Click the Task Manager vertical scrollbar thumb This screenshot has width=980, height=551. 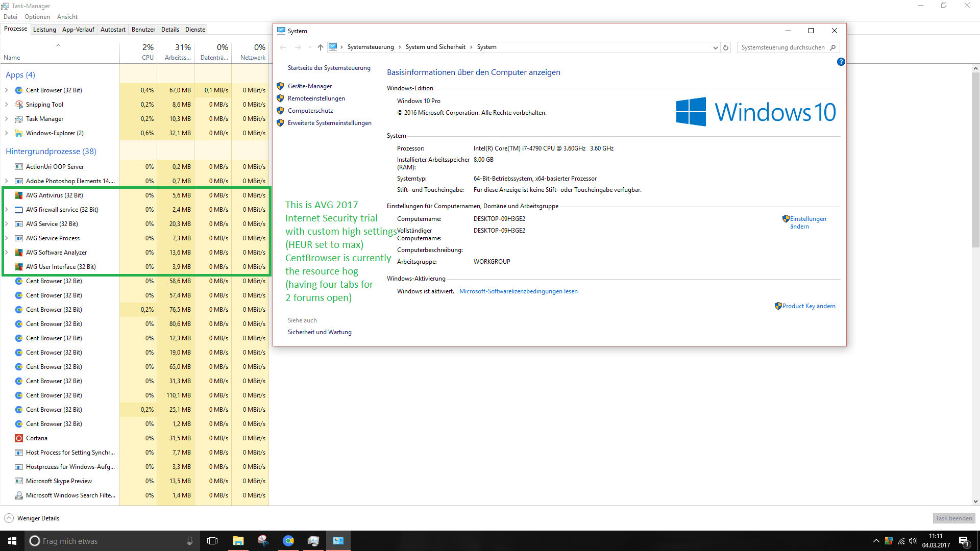click(975, 159)
